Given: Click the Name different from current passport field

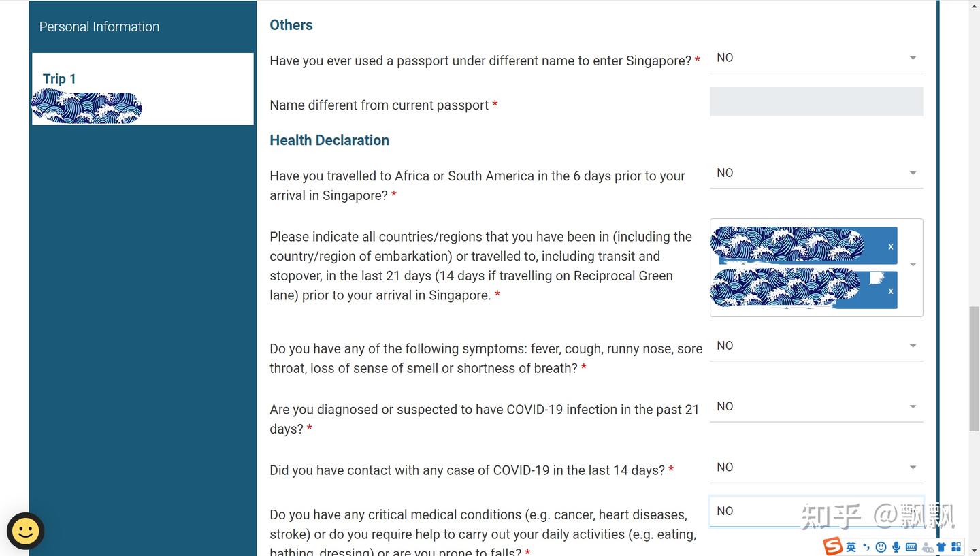Looking at the screenshot, I should (817, 101).
